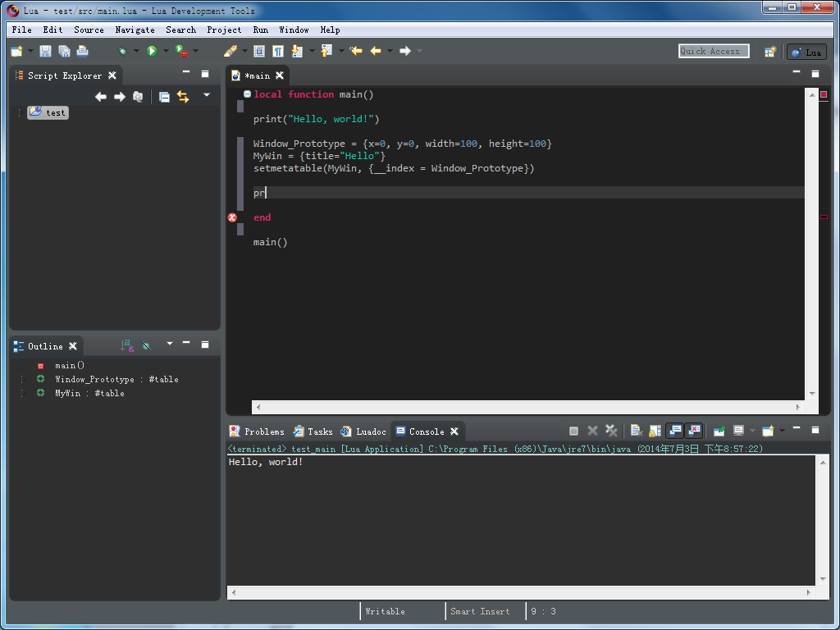Click the Save All icon
The image size is (840, 630).
(x=64, y=51)
